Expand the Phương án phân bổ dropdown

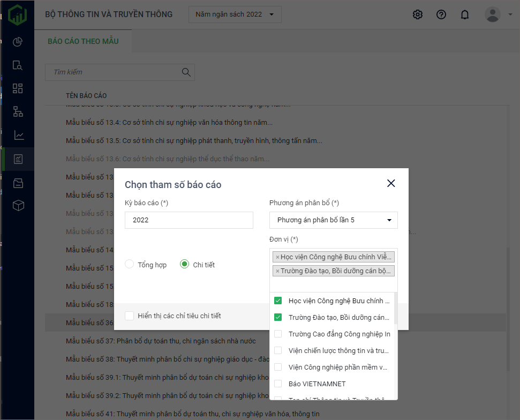pos(333,220)
